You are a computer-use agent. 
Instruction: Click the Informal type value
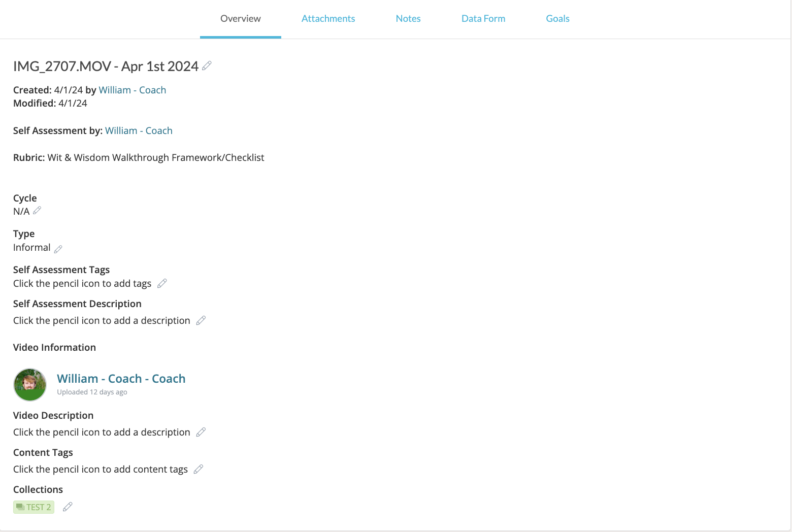(x=31, y=248)
